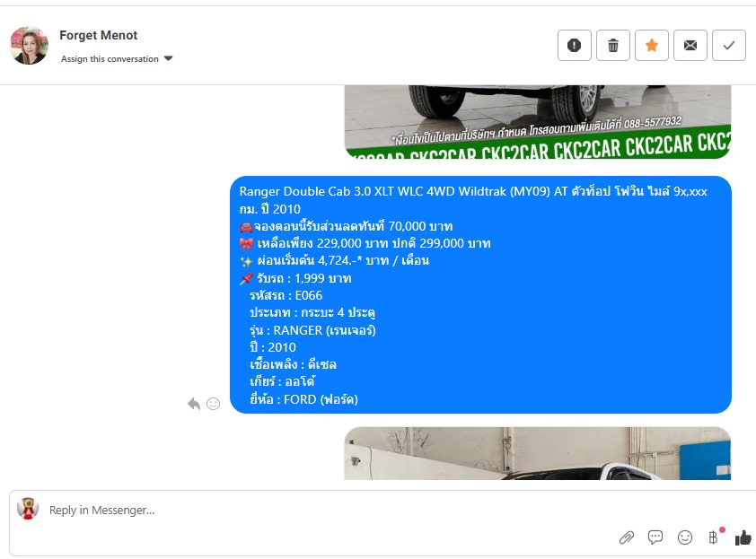756x559 pixels.
Task: Toggle the orange follow-up star
Action: point(651,45)
